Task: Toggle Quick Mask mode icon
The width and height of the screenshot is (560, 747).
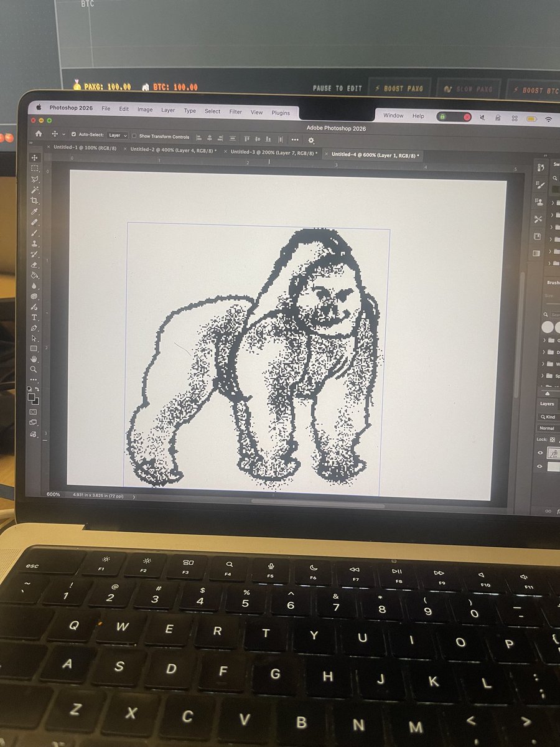Action: pos(34,411)
